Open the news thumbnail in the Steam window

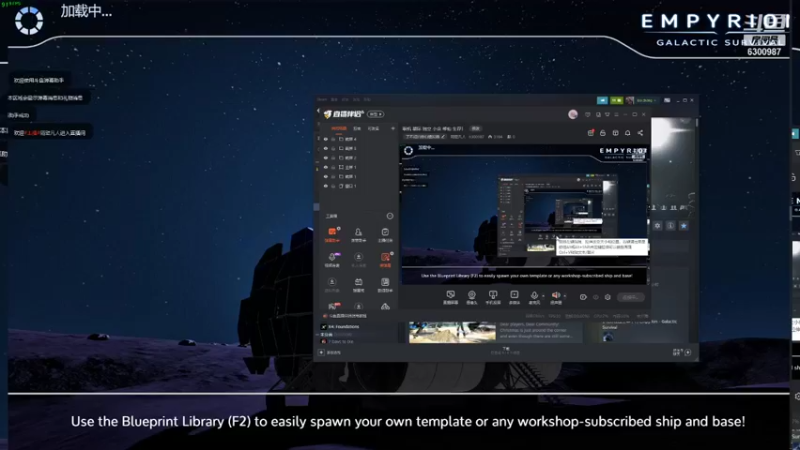click(452, 332)
